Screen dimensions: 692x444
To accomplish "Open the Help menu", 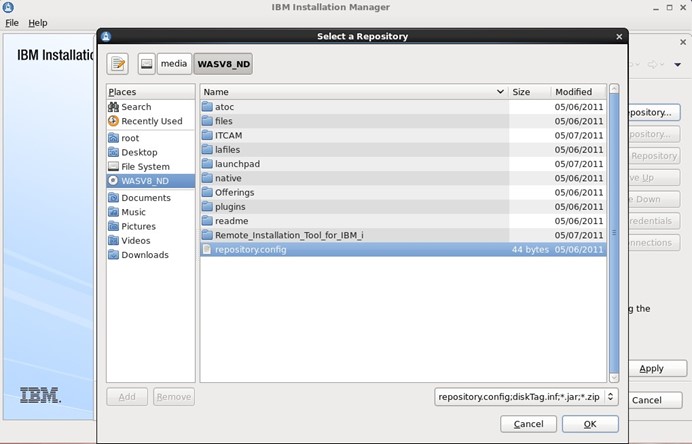I will pyautogui.click(x=38, y=23).
